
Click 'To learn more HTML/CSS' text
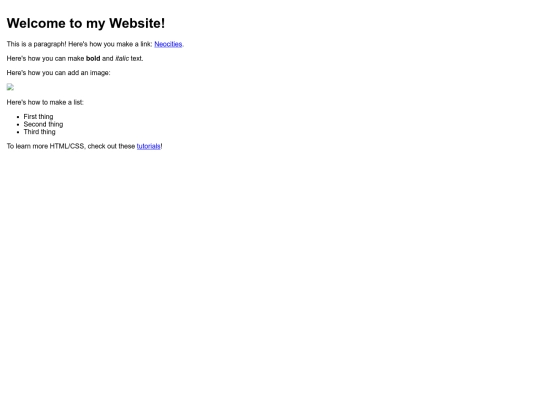(x=45, y=146)
